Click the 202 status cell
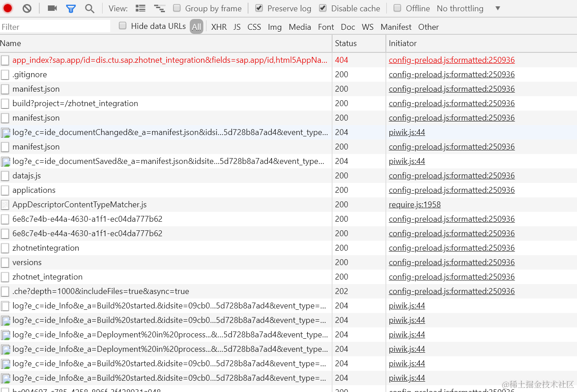The image size is (577, 392). (359, 291)
